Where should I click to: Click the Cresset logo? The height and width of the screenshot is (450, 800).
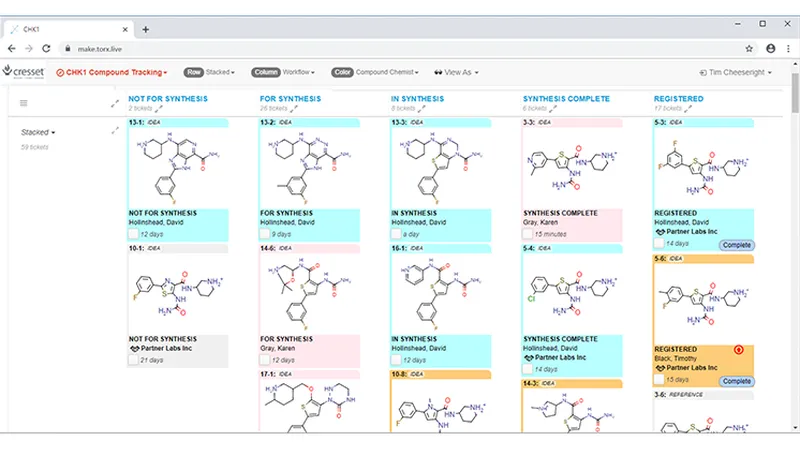23,72
